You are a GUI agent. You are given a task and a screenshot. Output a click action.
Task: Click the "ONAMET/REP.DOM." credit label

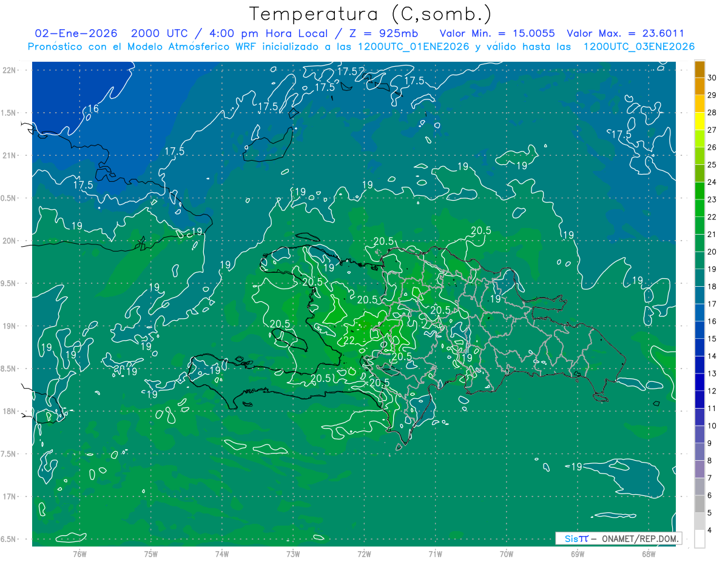[x=641, y=538]
